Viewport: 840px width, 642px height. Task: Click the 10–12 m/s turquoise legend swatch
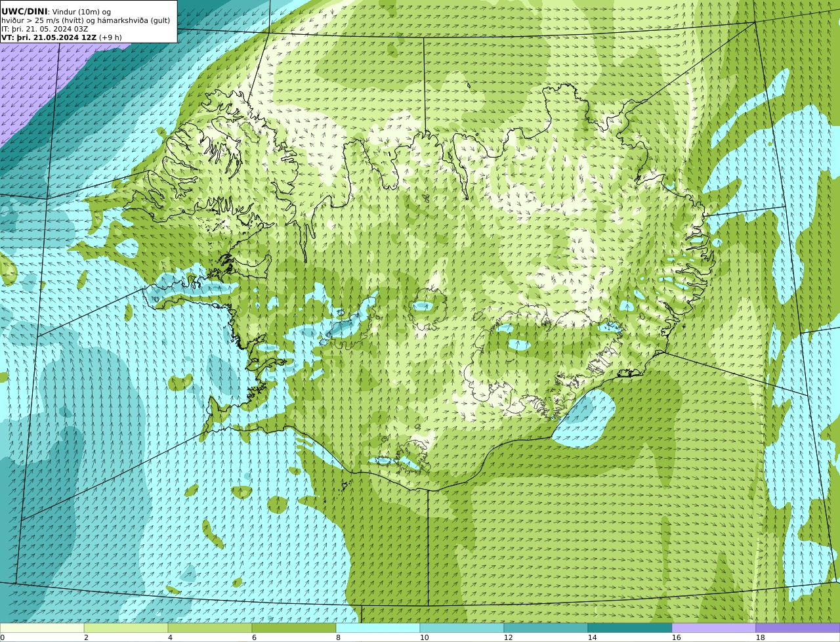[462, 628]
